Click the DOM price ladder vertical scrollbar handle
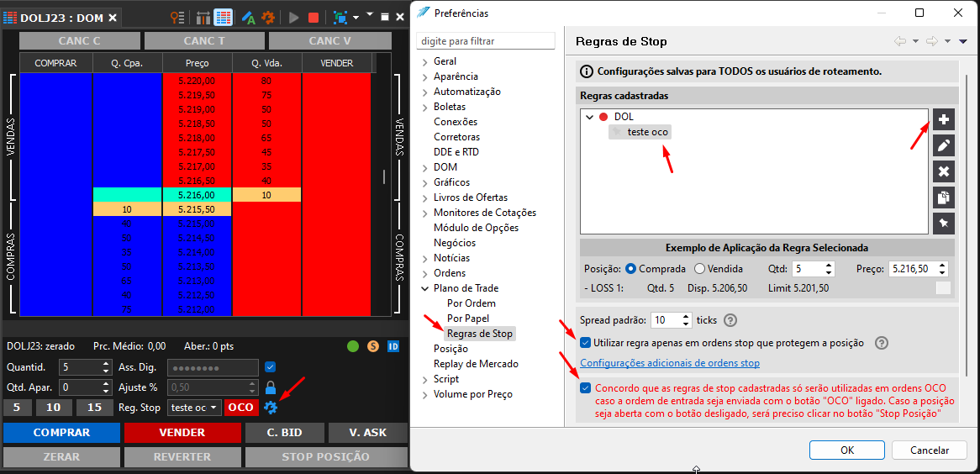980x474 pixels. 384,177
